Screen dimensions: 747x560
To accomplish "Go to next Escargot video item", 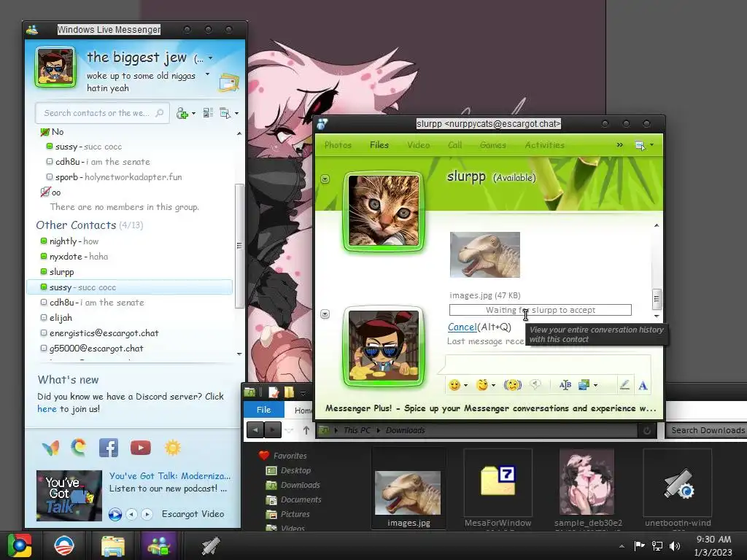I will [x=147, y=514].
